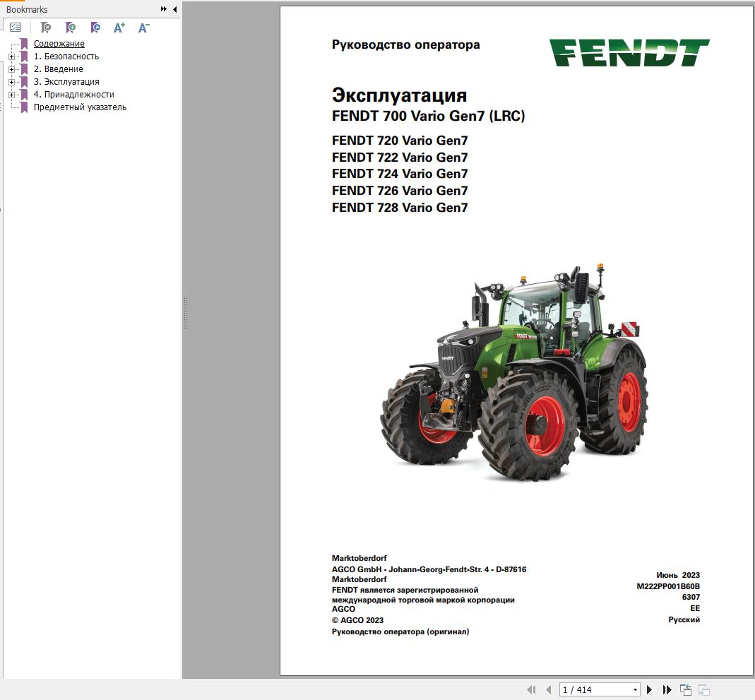Click the date 'Июнь 2023'
Image resolution: width=755 pixels, height=700 pixels.
[x=678, y=575]
